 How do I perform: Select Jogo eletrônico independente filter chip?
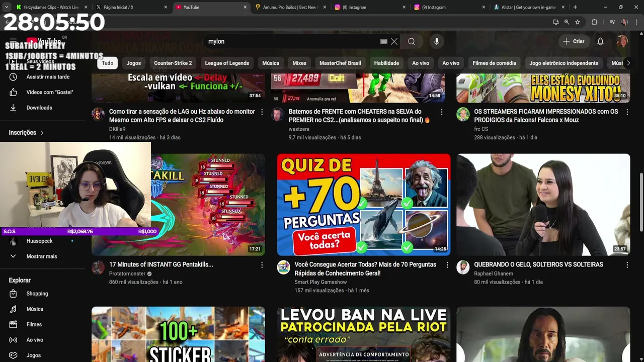click(x=563, y=63)
